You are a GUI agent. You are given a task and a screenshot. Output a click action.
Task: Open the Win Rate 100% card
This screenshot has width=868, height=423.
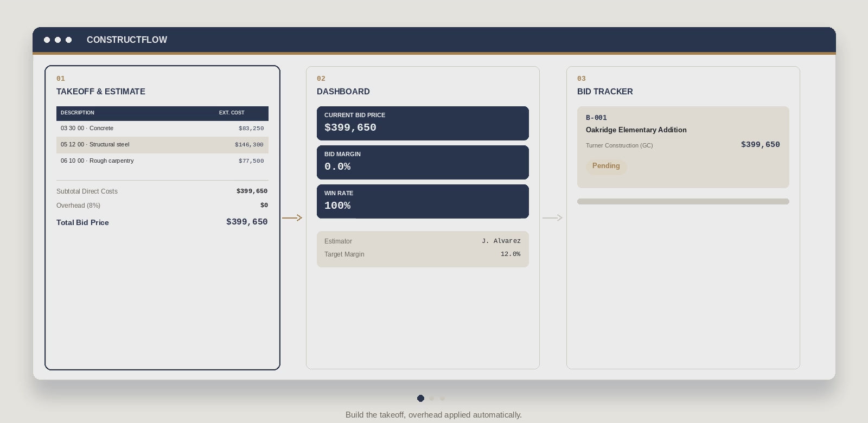click(x=423, y=201)
